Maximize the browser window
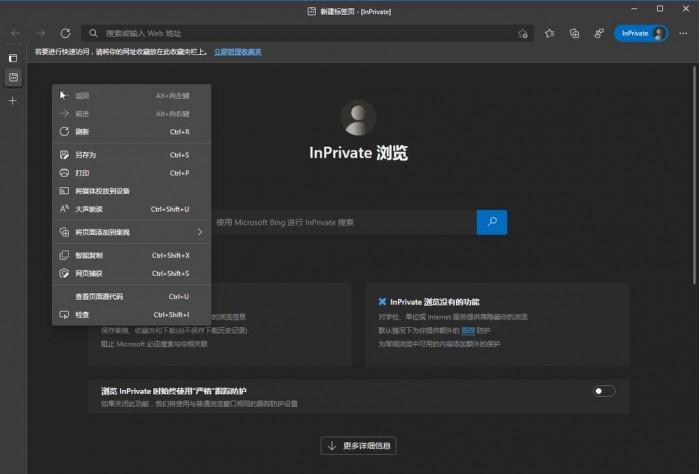The height and width of the screenshot is (474, 700). (x=660, y=9)
